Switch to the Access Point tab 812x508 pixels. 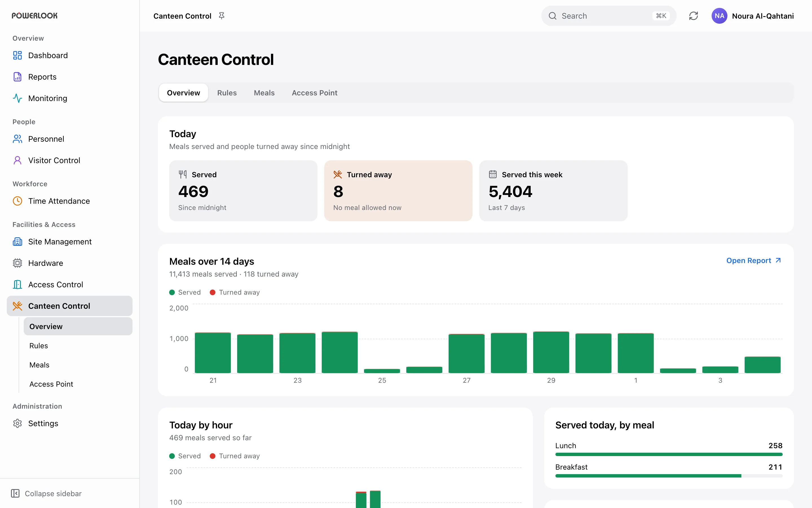[x=314, y=93]
